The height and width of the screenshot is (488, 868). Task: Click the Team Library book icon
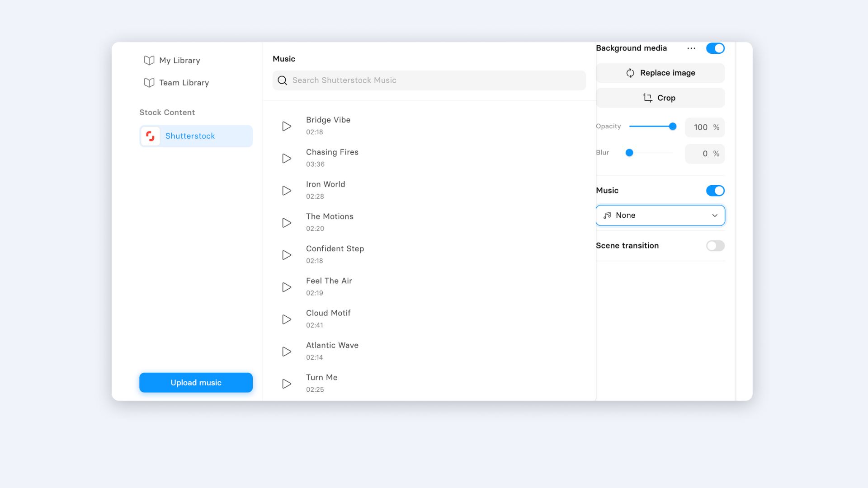(149, 83)
